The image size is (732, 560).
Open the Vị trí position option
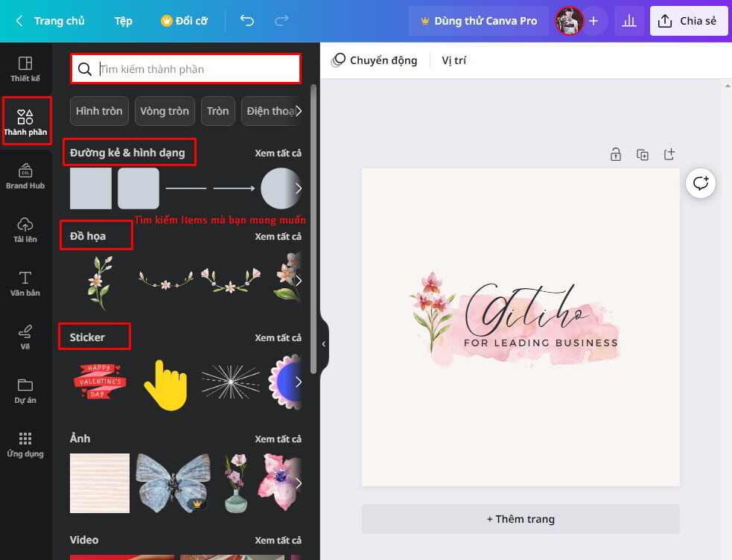coord(453,60)
